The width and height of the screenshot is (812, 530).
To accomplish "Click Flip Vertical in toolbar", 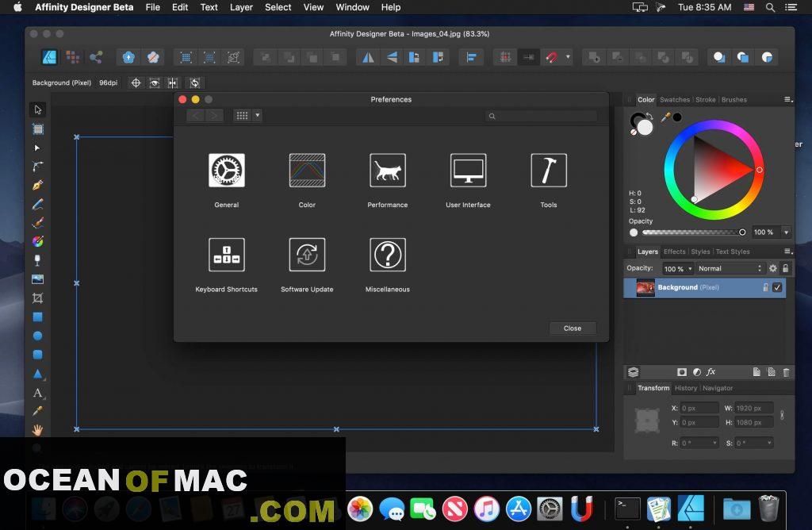I will pyautogui.click(x=392, y=57).
